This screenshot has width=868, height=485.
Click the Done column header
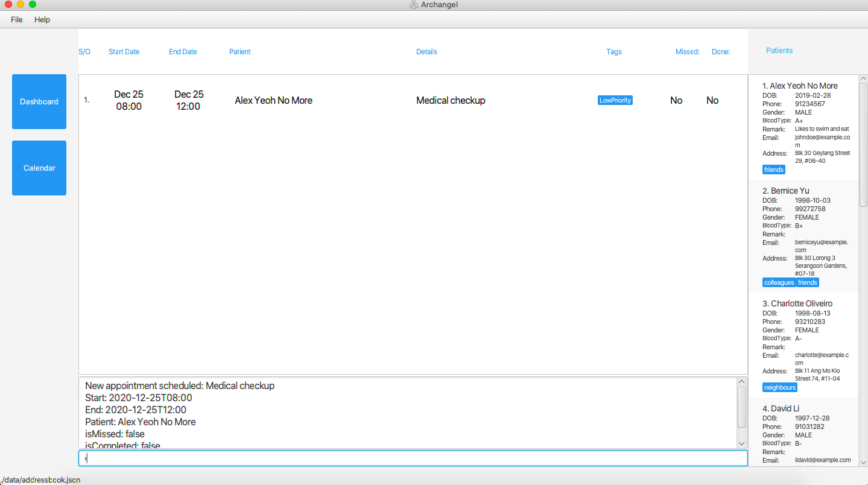721,52
